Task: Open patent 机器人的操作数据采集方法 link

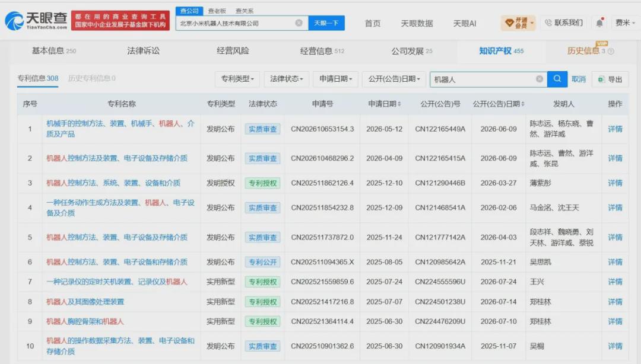Action: tap(120, 346)
